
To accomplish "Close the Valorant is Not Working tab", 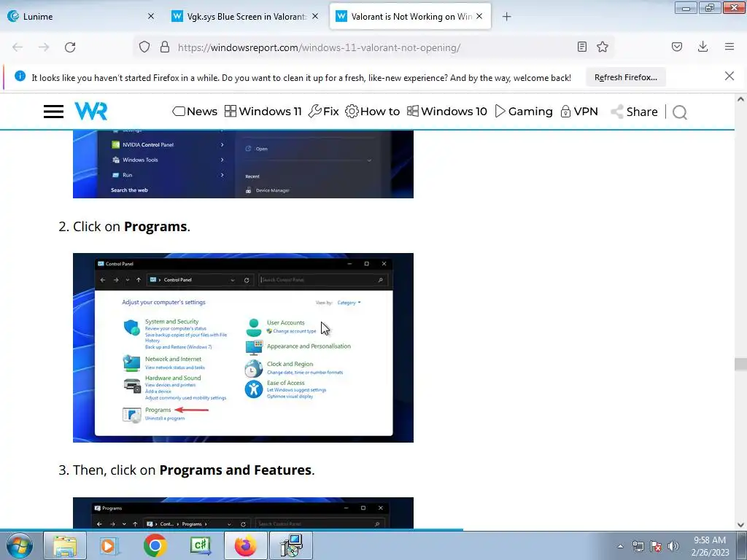I will tap(479, 16).
